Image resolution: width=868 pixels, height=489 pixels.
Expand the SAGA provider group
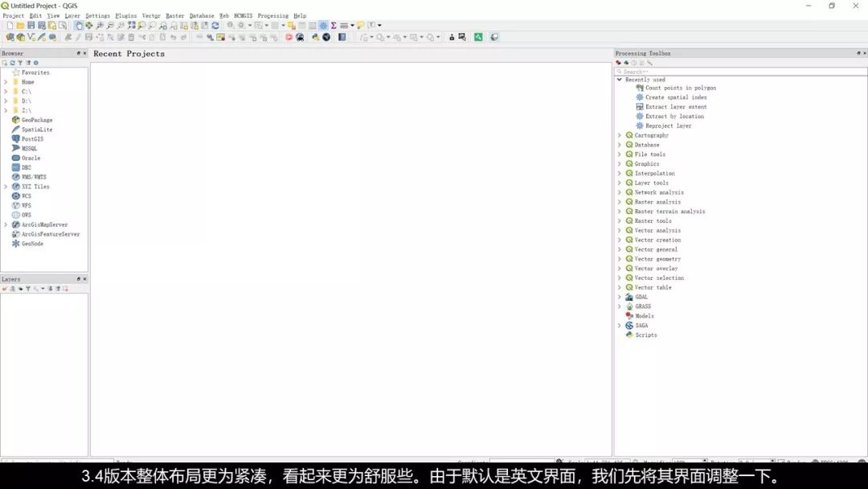(620, 326)
